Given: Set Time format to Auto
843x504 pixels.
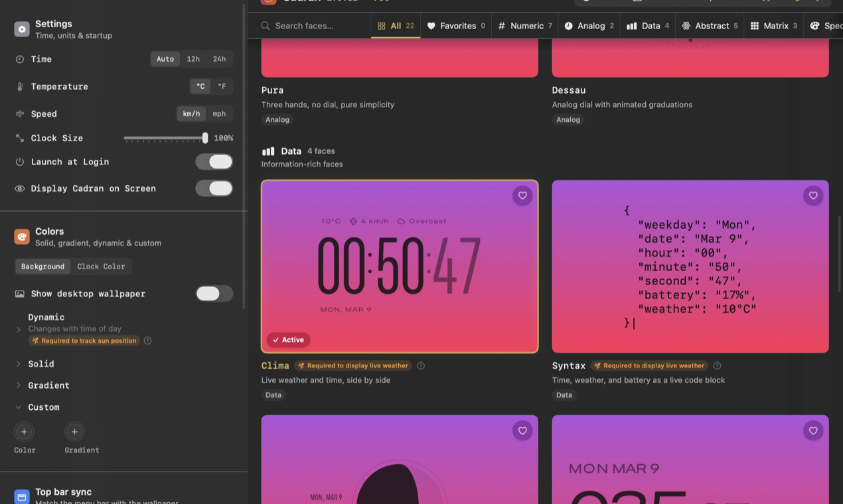Looking at the screenshot, I should (165, 59).
